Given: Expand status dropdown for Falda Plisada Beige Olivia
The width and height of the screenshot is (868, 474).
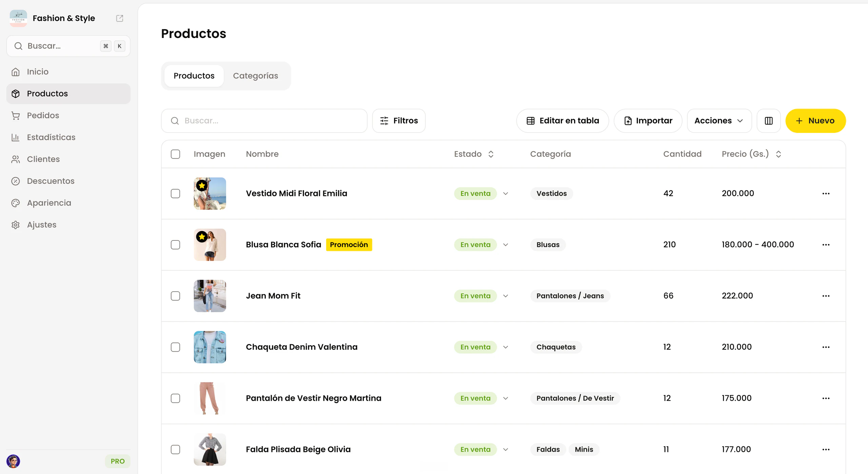Looking at the screenshot, I should 506,450.
